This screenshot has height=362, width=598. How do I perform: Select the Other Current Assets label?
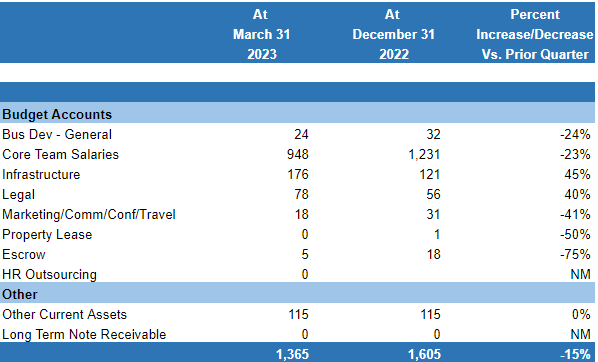tap(64, 314)
